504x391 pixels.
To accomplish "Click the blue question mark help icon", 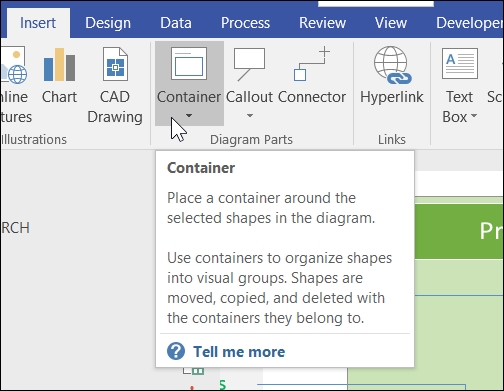I will (176, 351).
